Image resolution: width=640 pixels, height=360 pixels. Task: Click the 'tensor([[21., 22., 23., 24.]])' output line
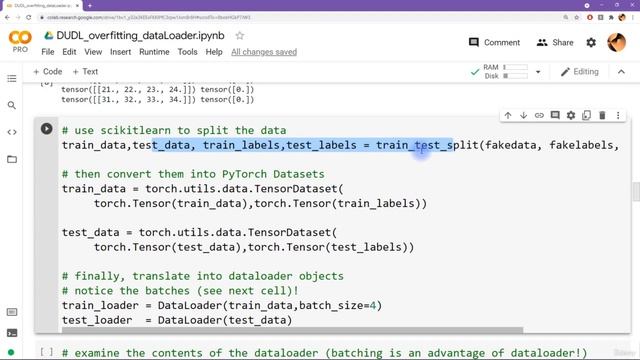coord(158,89)
